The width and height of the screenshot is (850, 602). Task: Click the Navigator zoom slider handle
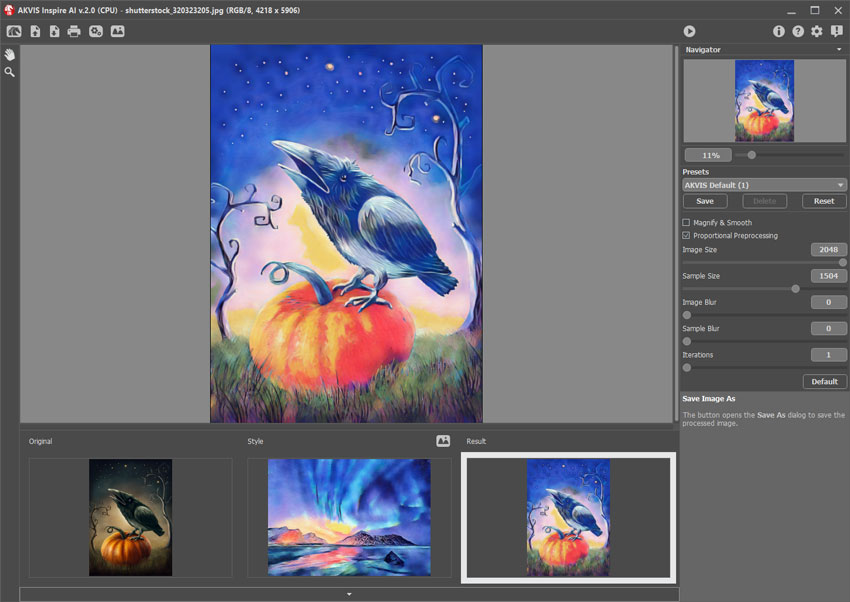click(x=751, y=155)
